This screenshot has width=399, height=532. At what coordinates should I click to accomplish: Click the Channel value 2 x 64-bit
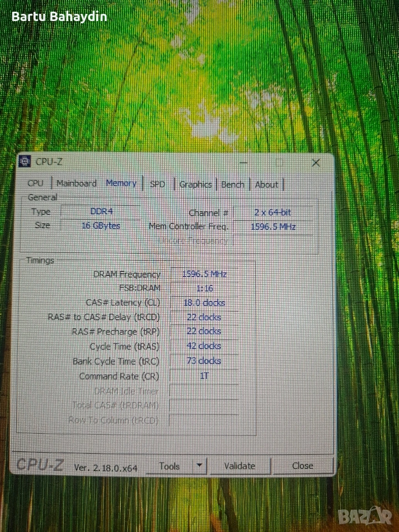point(273,212)
